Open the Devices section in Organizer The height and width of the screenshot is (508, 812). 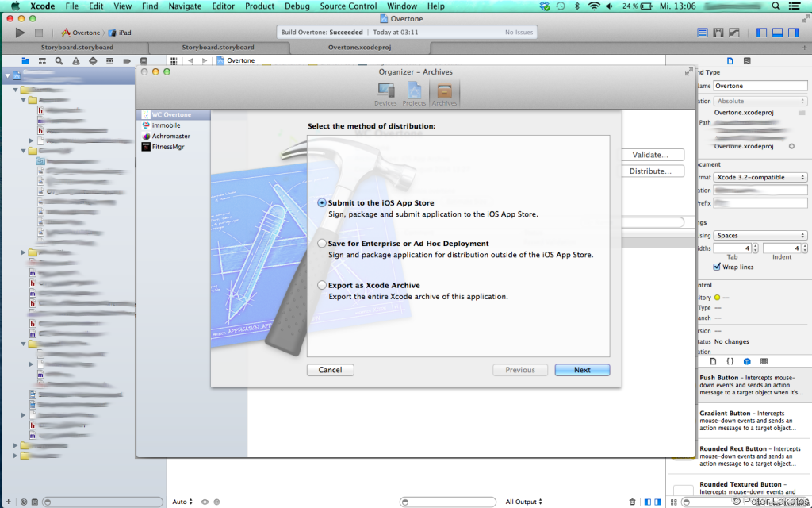click(385, 94)
